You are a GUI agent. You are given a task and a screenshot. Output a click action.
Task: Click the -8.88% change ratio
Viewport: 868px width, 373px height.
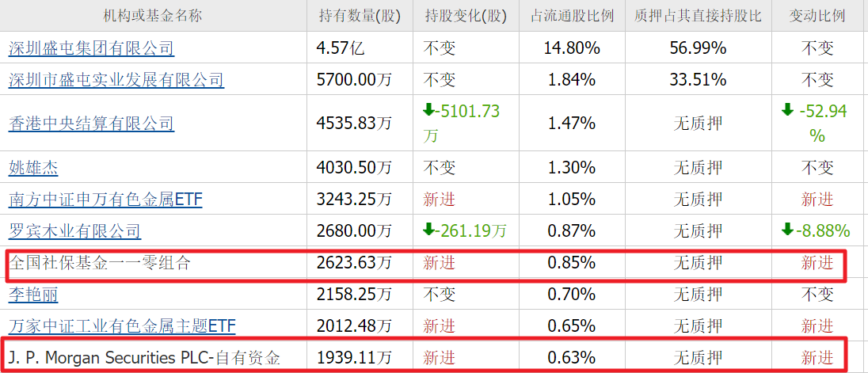click(817, 230)
